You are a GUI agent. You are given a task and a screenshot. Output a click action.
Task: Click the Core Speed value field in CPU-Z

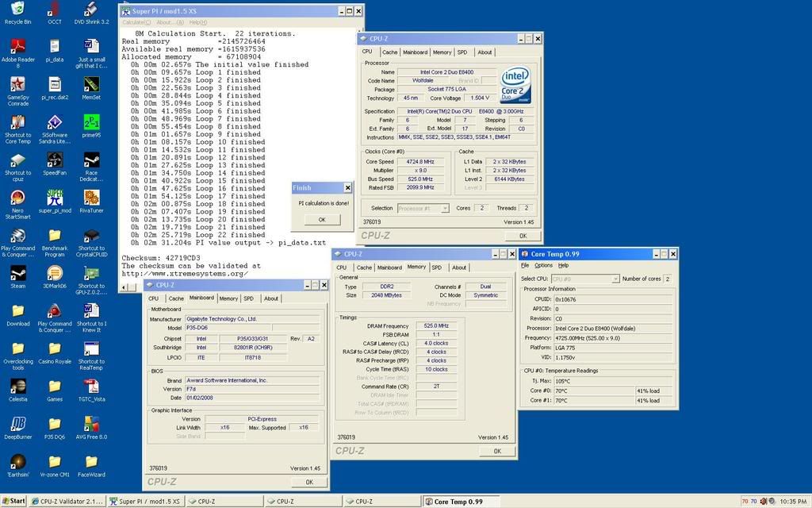420,162
